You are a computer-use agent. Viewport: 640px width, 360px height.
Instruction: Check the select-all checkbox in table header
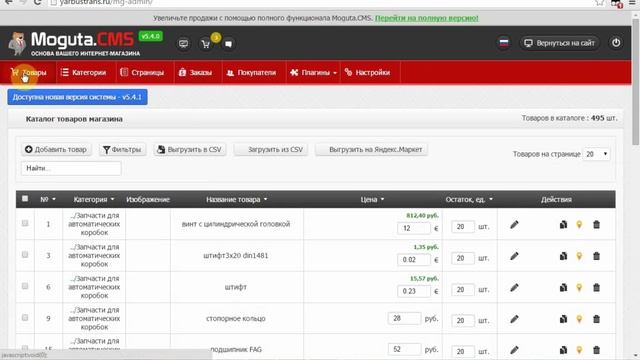pyautogui.click(x=25, y=199)
